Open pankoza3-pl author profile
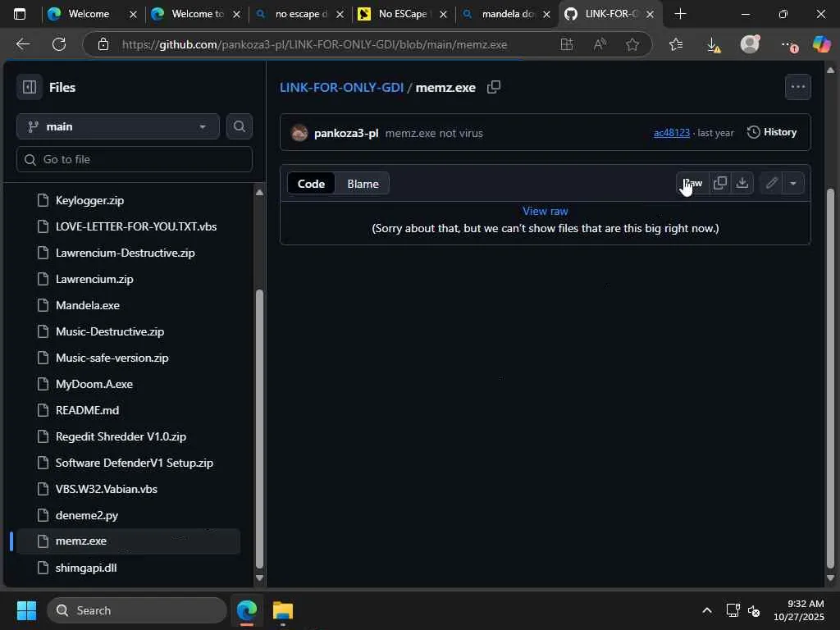This screenshot has height=630, width=840. (x=346, y=133)
